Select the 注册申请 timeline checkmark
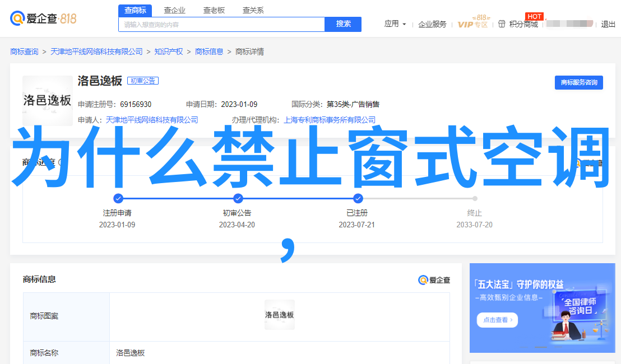Screen dimensions: 621x364 coord(118,198)
